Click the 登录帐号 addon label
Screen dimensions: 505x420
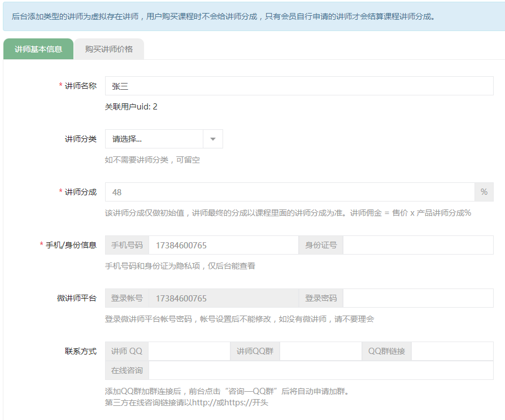[127, 298]
